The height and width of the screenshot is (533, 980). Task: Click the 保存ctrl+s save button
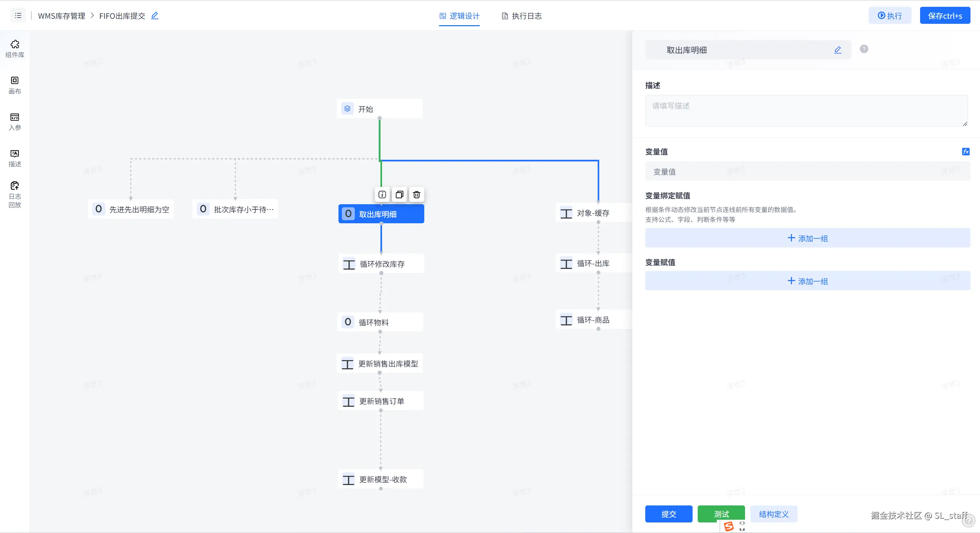point(945,16)
